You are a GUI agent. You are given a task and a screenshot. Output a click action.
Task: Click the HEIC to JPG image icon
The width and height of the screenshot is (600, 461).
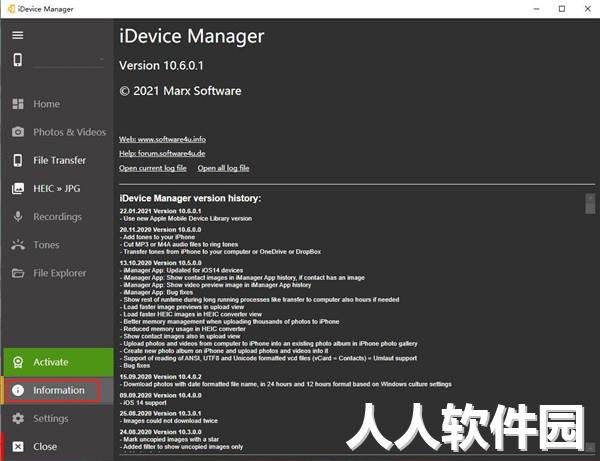[x=18, y=188]
